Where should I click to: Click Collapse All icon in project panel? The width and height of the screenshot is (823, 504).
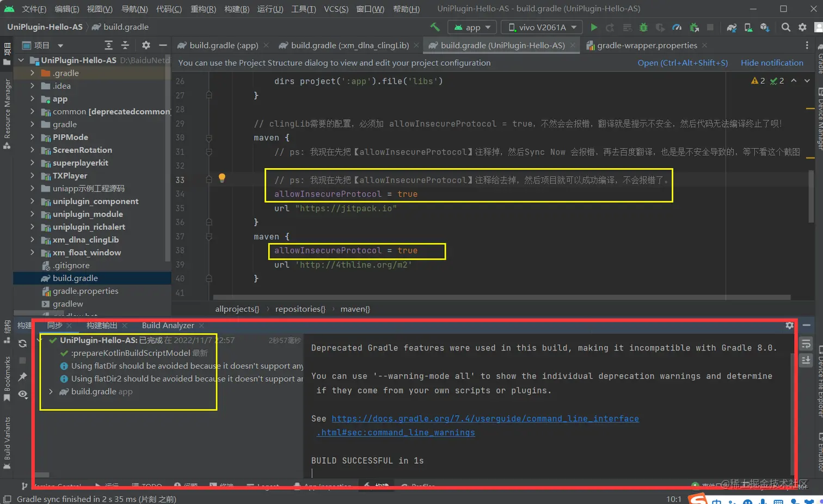coord(125,45)
